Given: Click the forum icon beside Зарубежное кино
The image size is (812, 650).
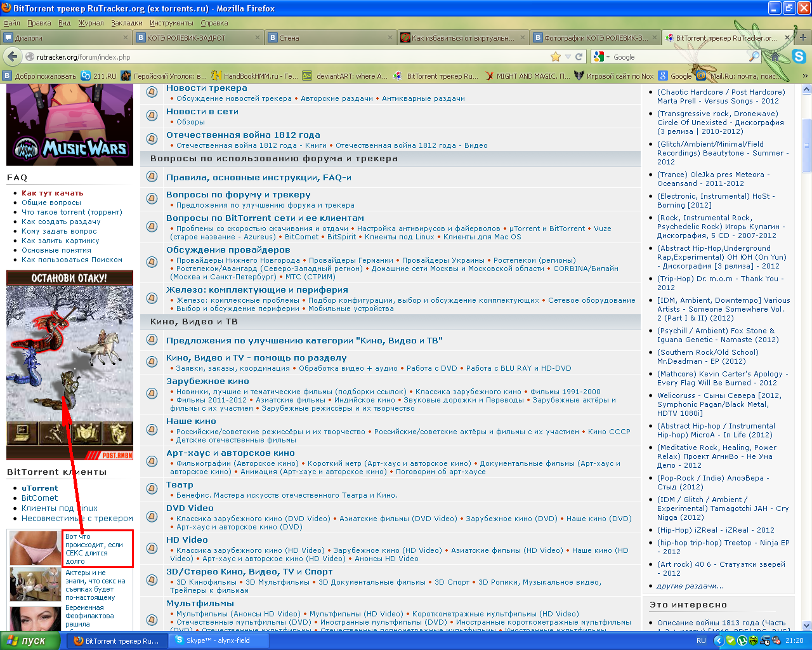Looking at the screenshot, I should click(152, 394).
